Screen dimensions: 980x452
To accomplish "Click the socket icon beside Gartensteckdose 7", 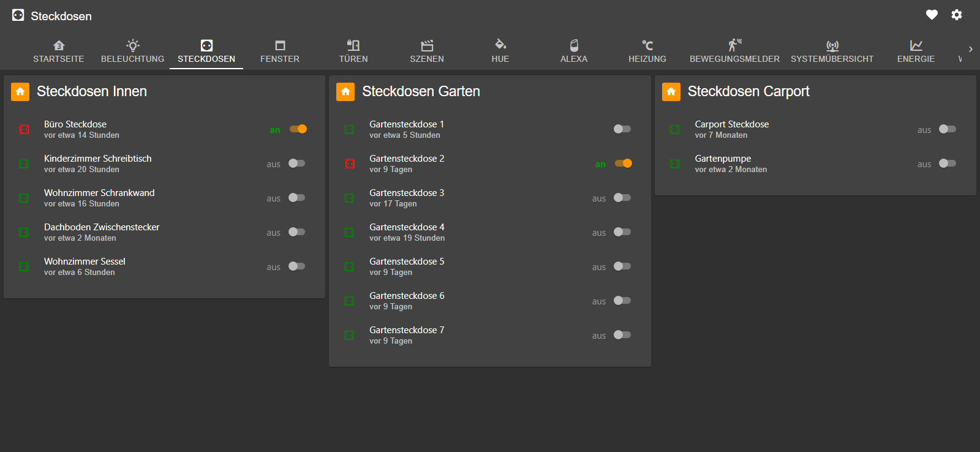I will 349,335.
